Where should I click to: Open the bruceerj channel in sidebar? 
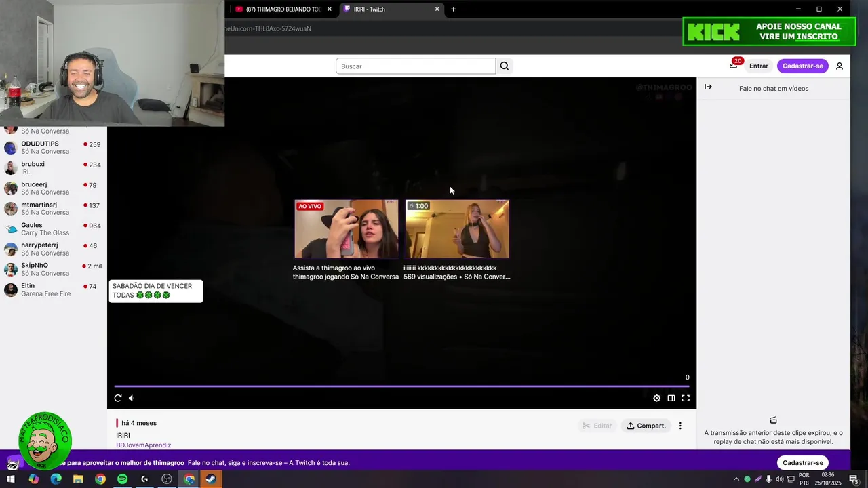click(x=53, y=188)
